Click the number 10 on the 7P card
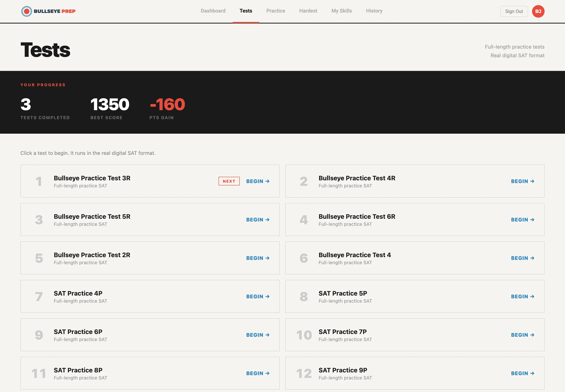This screenshot has width=565, height=392. click(x=304, y=335)
